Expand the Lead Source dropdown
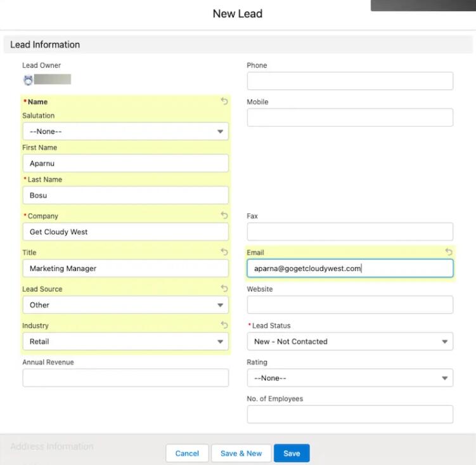The width and height of the screenshot is (476, 465). coord(125,305)
